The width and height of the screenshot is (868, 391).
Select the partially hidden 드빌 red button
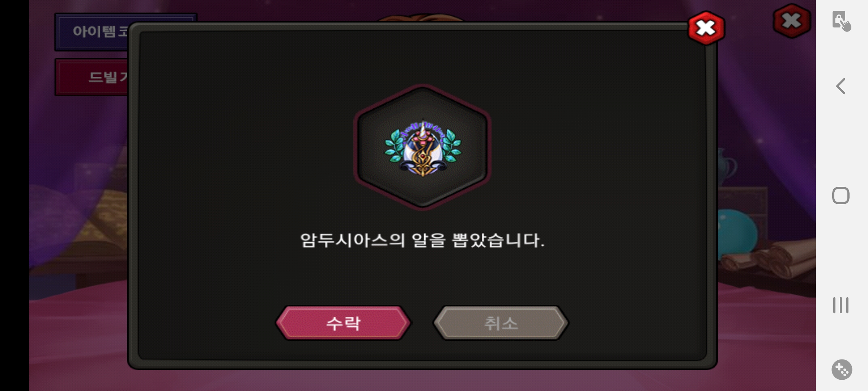point(92,77)
